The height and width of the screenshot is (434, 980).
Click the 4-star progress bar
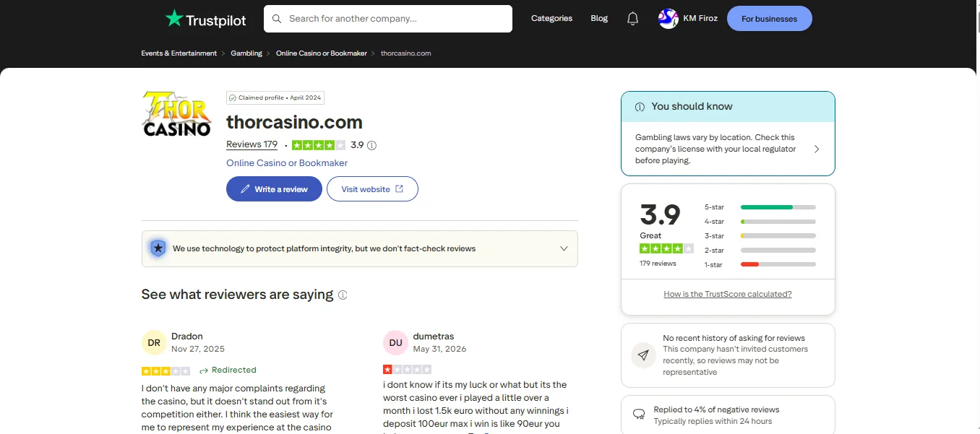click(778, 222)
